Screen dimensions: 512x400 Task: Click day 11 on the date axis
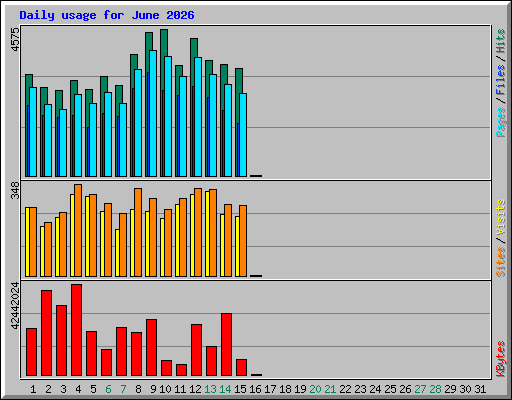pos(180,389)
